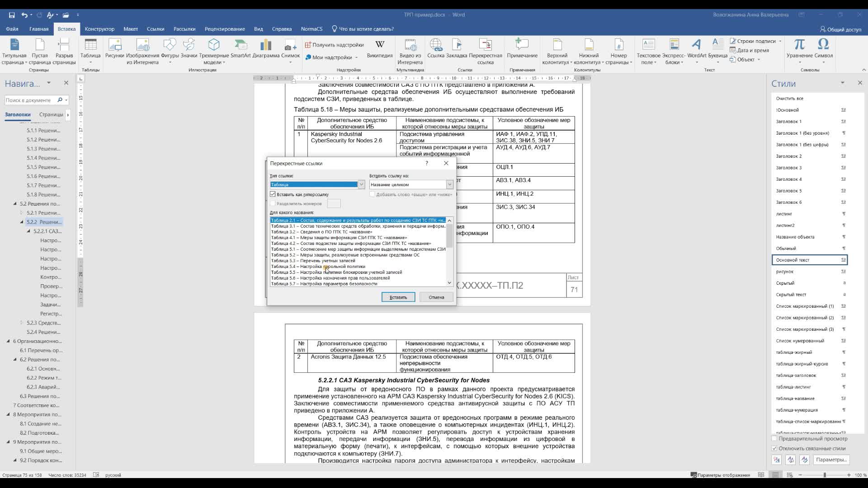Click 'Получить надстройки' button
The width and height of the screenshot is (868, 488).
tap(335, 45)
